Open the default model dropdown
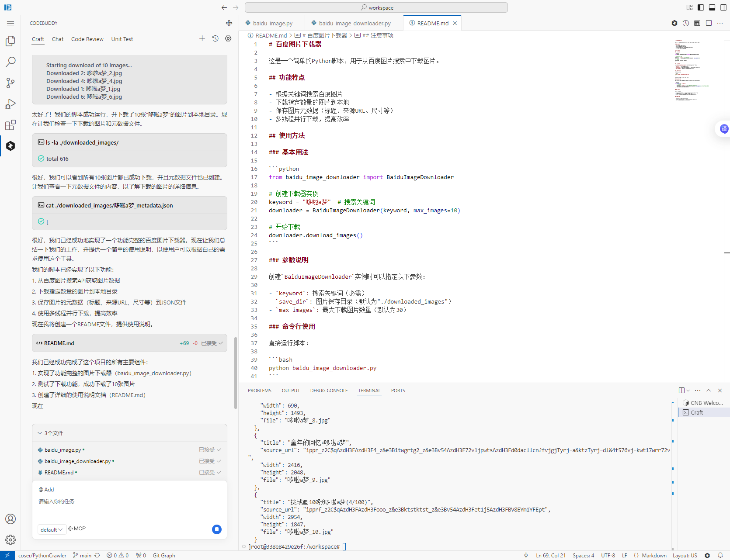730x560 pixels. (x=52, y=529)
